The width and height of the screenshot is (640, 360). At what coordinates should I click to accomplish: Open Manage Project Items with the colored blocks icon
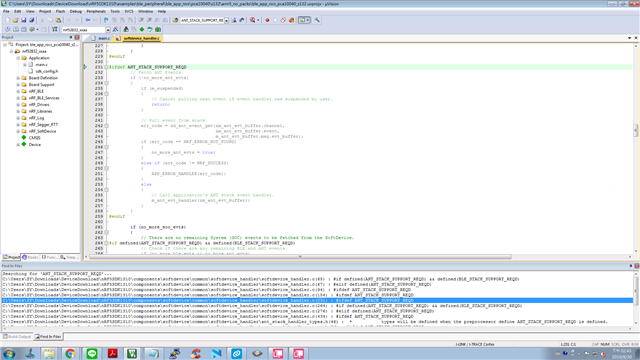click(x=126, y=29)
